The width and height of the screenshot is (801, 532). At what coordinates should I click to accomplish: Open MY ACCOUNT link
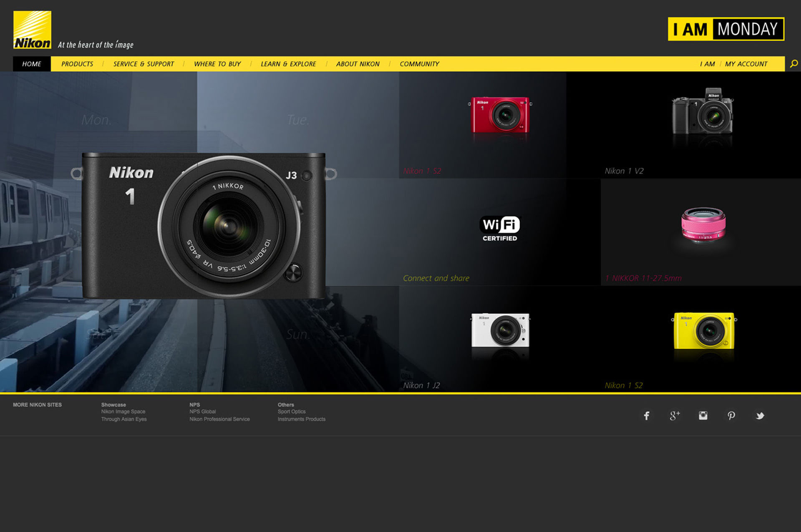(746, 64)
